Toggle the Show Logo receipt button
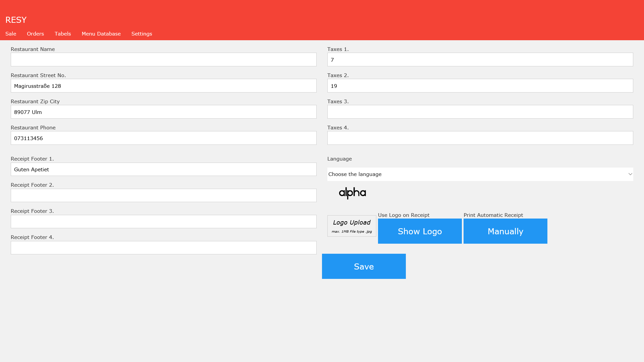644x362 pixels. tap(420, 231)
